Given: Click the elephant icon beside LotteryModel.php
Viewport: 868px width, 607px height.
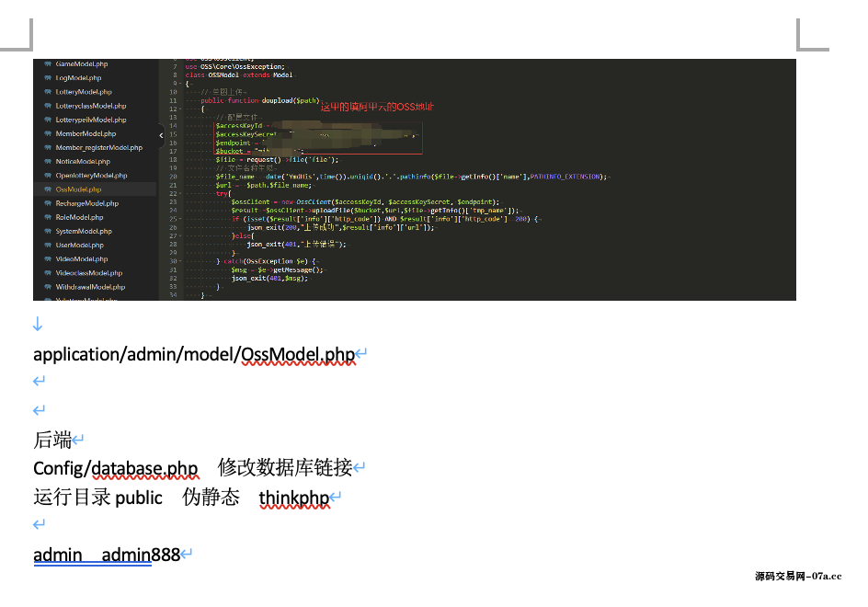Looking at the screenshot, I should (x=46, y=92).
